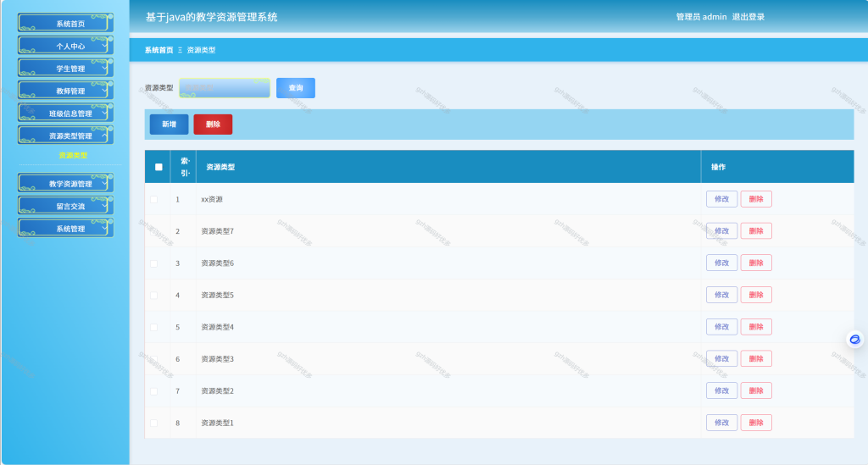
Task: Check the box for 资源类型1 row
Action: 154,423
